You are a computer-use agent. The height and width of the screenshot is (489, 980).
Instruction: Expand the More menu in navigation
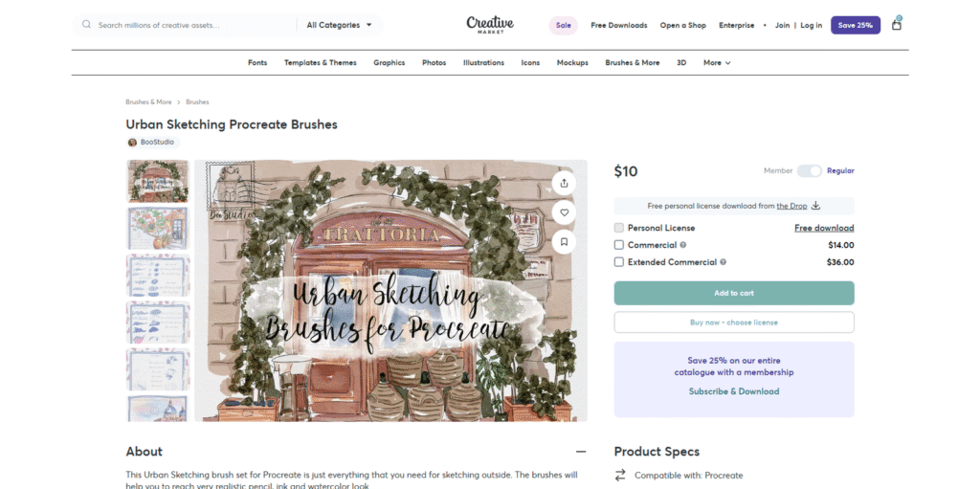pos(717,63)
